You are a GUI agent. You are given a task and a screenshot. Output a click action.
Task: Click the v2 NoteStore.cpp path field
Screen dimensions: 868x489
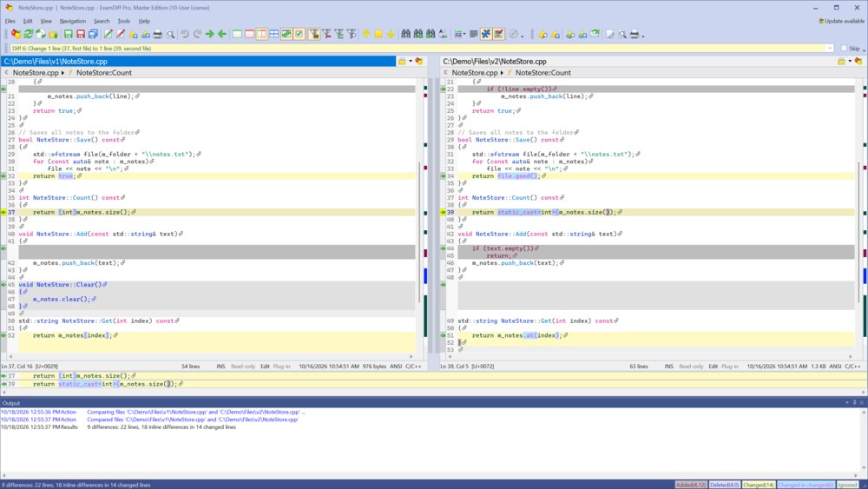click(x=640, y=62)
